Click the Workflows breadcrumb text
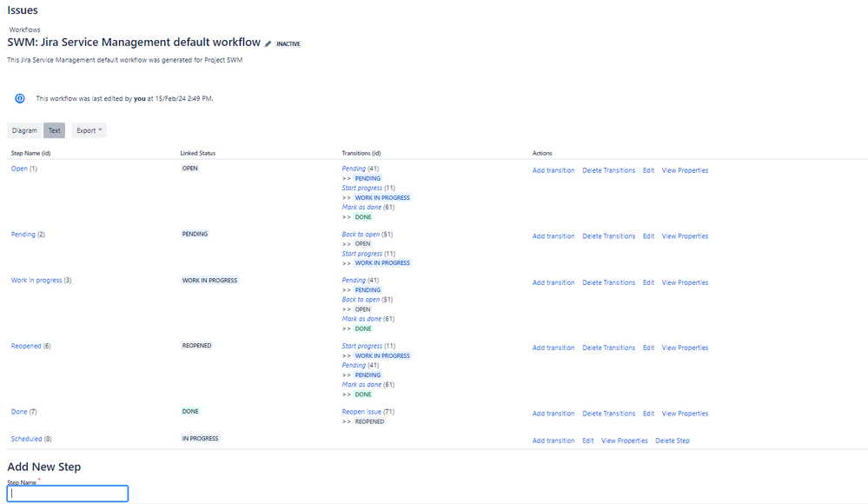Viewport: 868px width, 504px height. (24, 30)
